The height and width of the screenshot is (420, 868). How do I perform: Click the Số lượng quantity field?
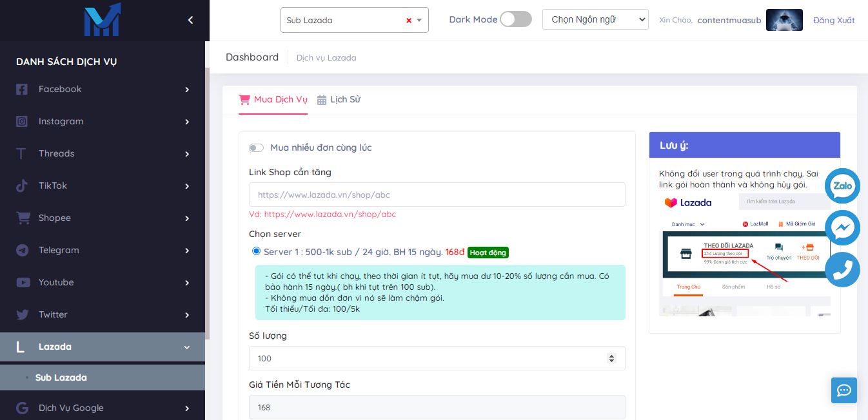pyautogui.click(x=437, y=358)
